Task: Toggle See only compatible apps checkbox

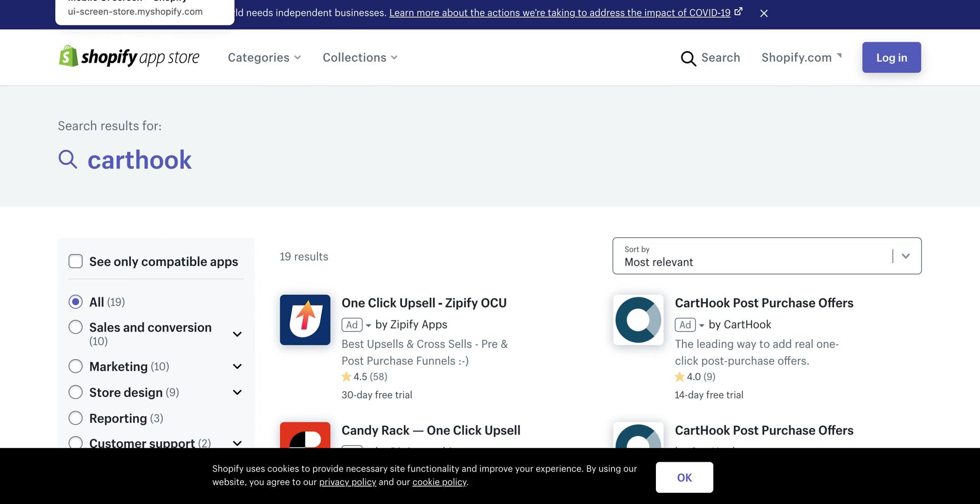Action: (76, 261)
